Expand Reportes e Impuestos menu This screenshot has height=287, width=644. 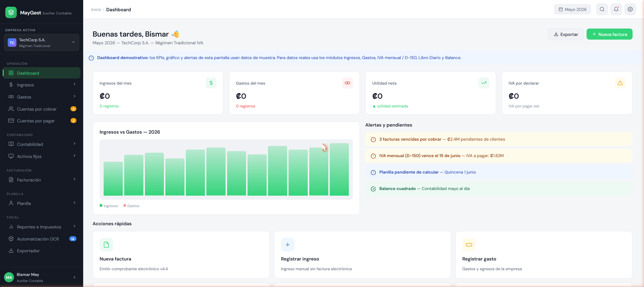tap(42, 227)
